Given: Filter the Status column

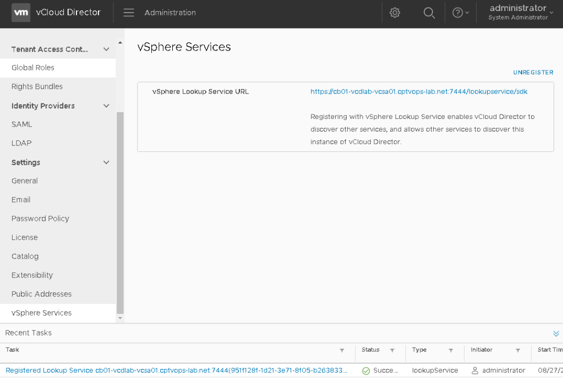Looking at the screenshot, I should pyautogui.click(x=392, y=350).
